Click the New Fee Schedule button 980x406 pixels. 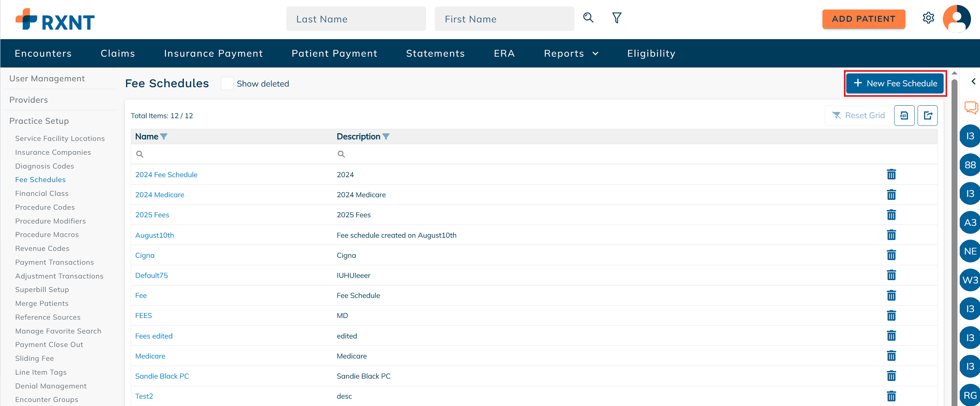pos(895,84)
